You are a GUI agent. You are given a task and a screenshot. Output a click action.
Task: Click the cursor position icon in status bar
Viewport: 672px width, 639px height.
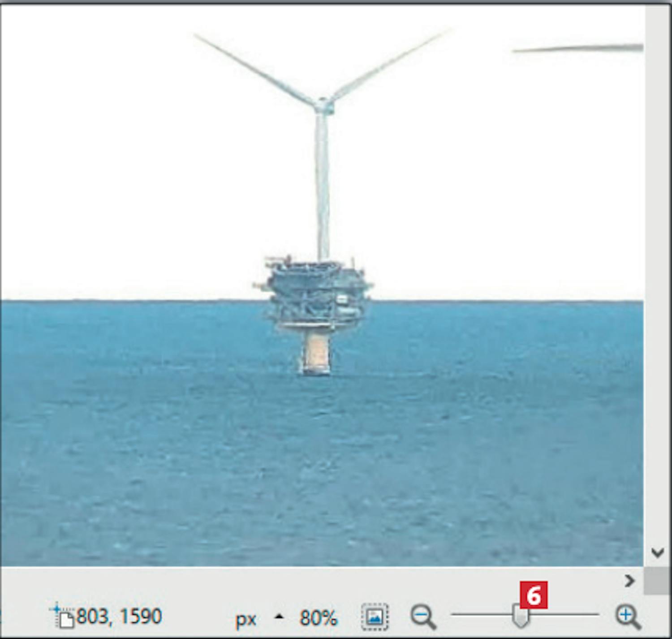point(63,617)
